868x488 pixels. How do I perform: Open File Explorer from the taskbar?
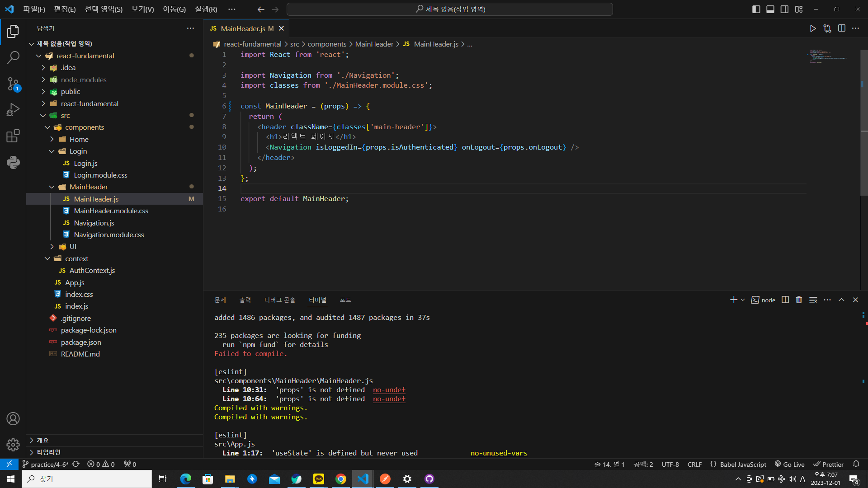tap(230, 479)
